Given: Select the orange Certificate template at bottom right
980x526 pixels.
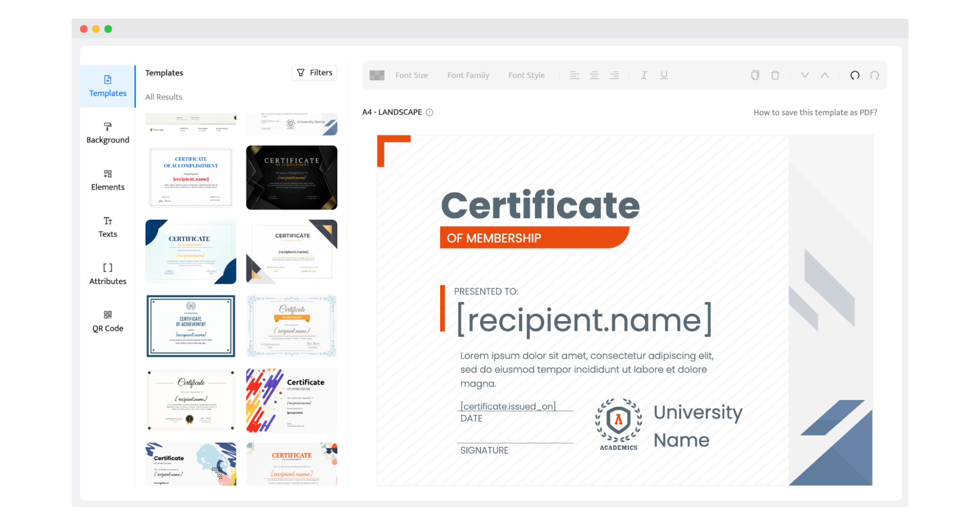Looking at the screenshot, I should point(291,464).
